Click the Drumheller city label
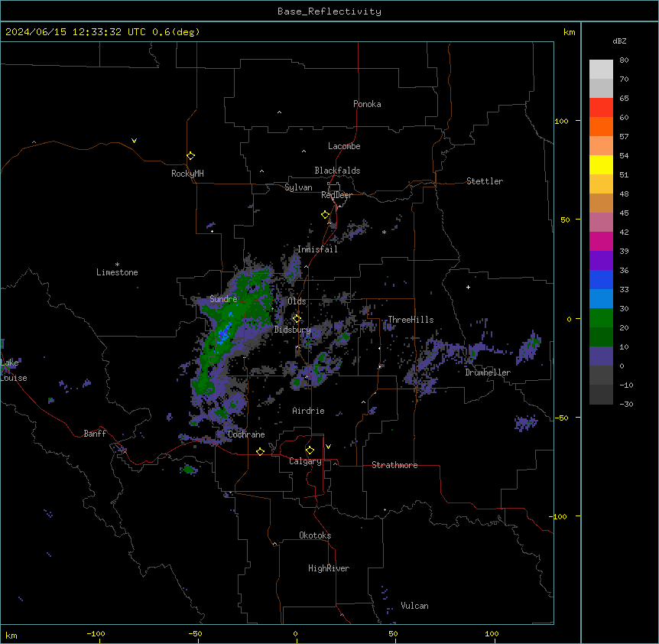659x644 pixels. [x=488, y=372]
